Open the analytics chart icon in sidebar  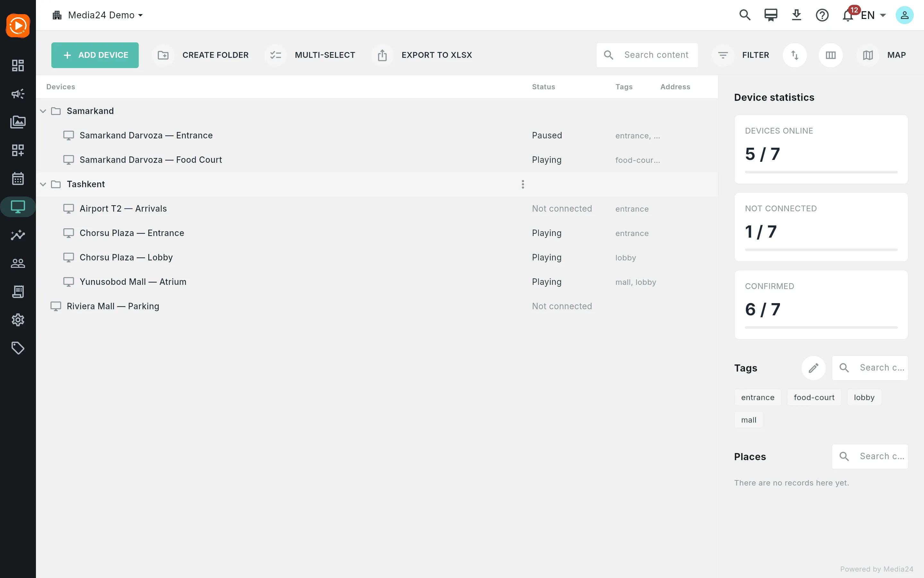pyautogui.click(x=18, y=235)
